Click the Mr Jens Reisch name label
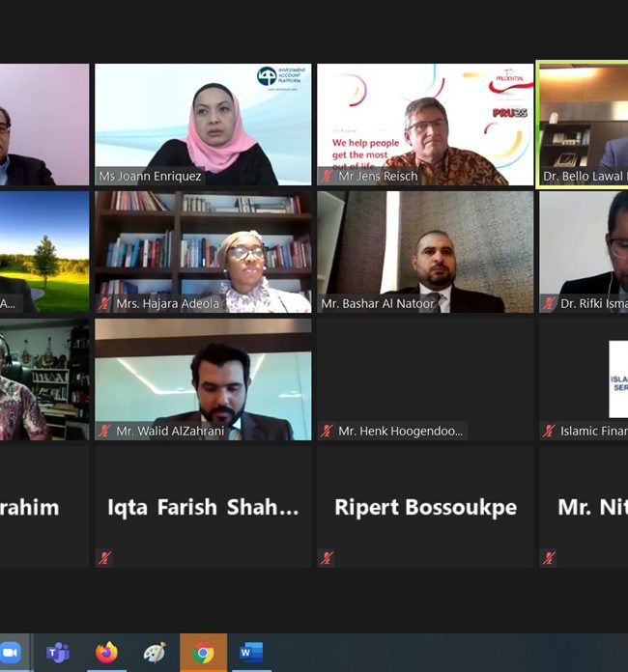628x672 pixels. (x=378, y=176)
